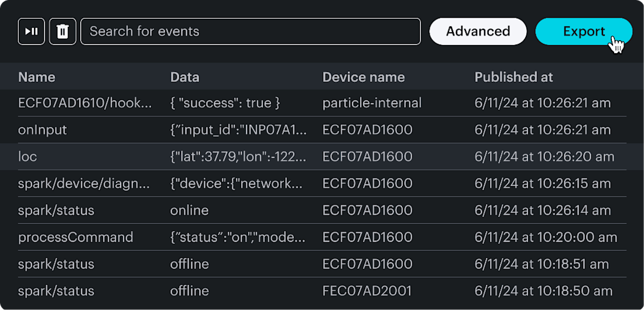Select the processCommand event row
This screenshot has width=644, height=310.
point(76,237)
